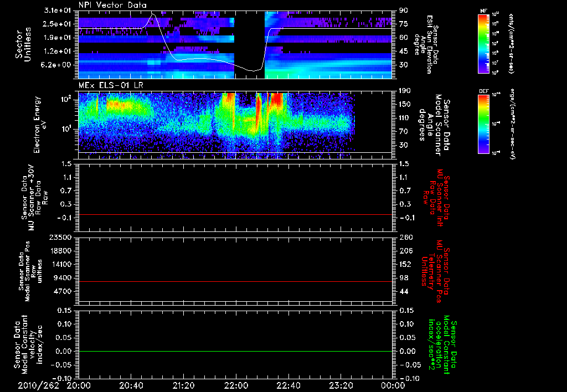Click the DEF color bar gradient

(483, 124)
